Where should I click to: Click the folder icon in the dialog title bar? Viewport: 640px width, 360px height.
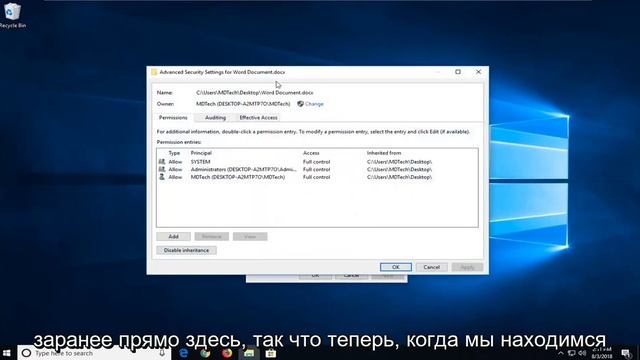click(x=154, y=72)
